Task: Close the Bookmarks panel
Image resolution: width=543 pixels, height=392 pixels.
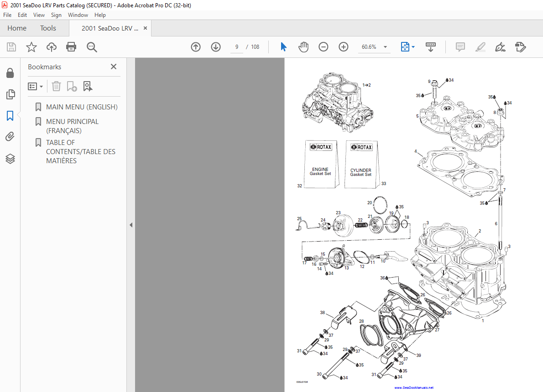Action: (x=114, y=67)
